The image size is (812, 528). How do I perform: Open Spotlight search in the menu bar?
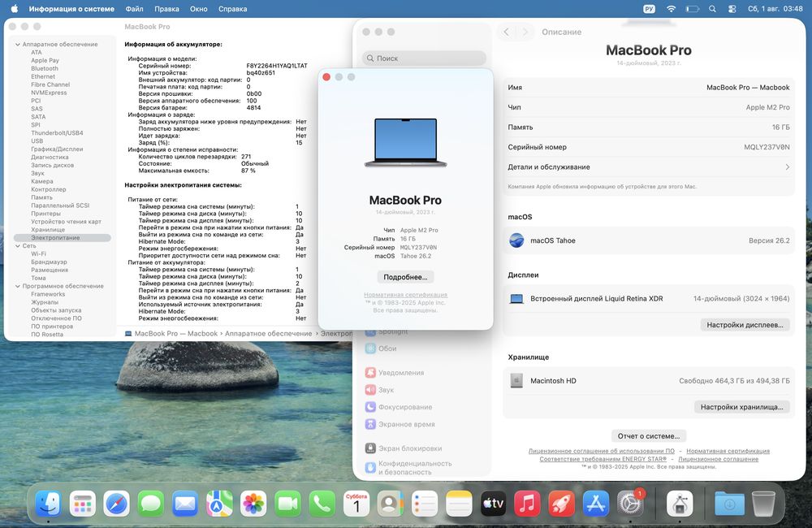[713, 9]
